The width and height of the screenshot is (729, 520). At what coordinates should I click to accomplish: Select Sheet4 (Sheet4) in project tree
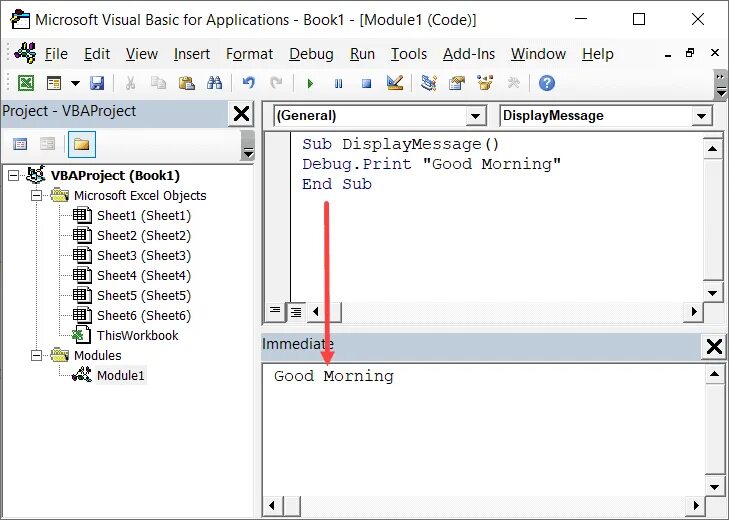144,276
